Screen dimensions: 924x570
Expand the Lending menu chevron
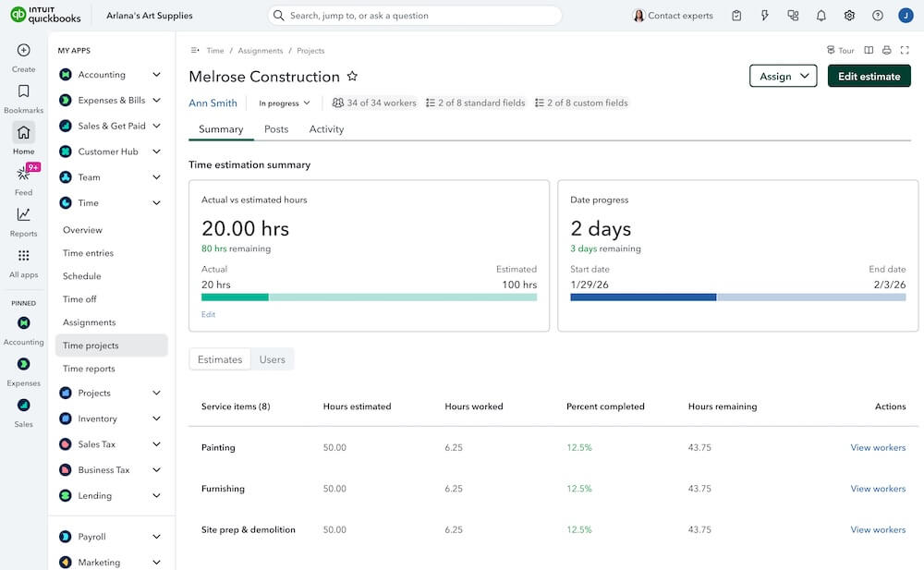pos(157,496)
